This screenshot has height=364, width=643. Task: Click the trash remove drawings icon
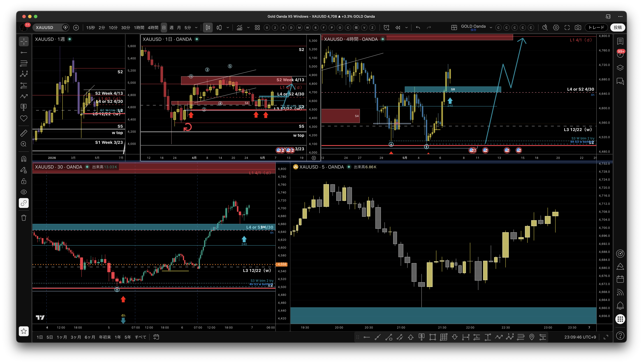[x=24, y=218]
